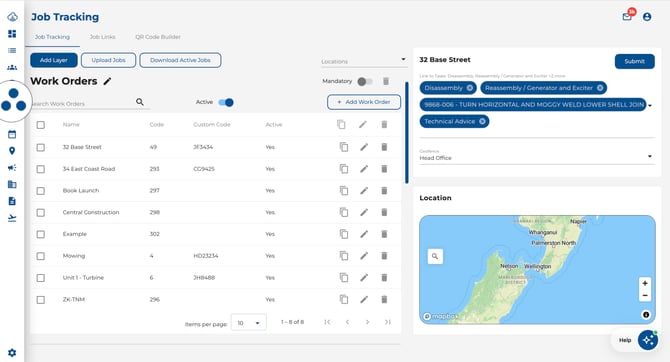This screenshot has height=362, width=670.
Task: Turn off the Active toggle
Action: point(226,102)
